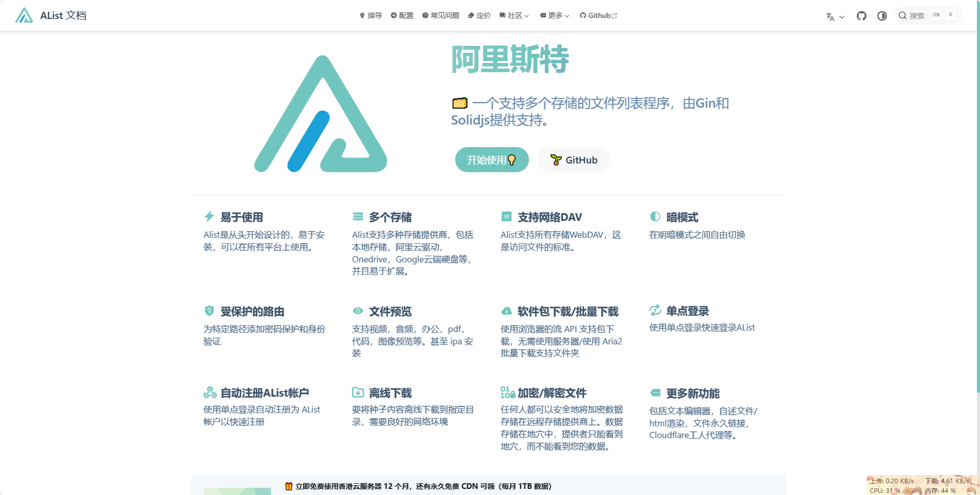
Task: Click the 在明暗模式之间自由切换 description
Action: (x=697, y=235)
